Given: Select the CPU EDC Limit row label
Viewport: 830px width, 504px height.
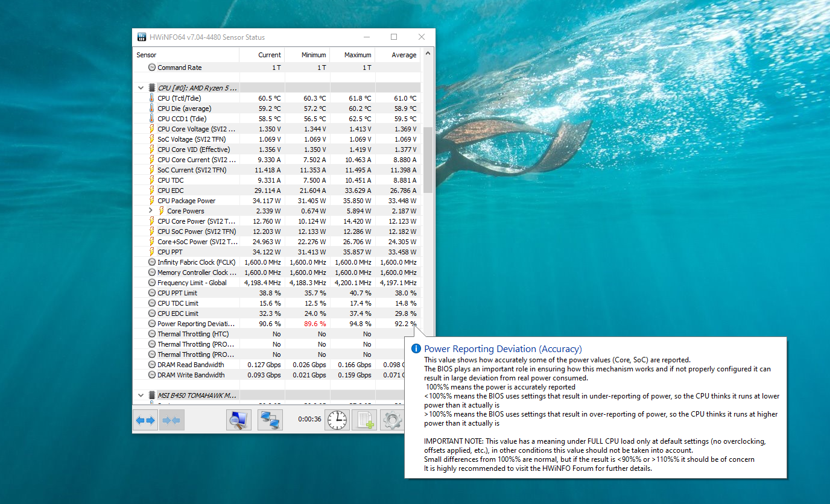Looking at the screenshot, I should pyautogui.click(x=178, y=313).
